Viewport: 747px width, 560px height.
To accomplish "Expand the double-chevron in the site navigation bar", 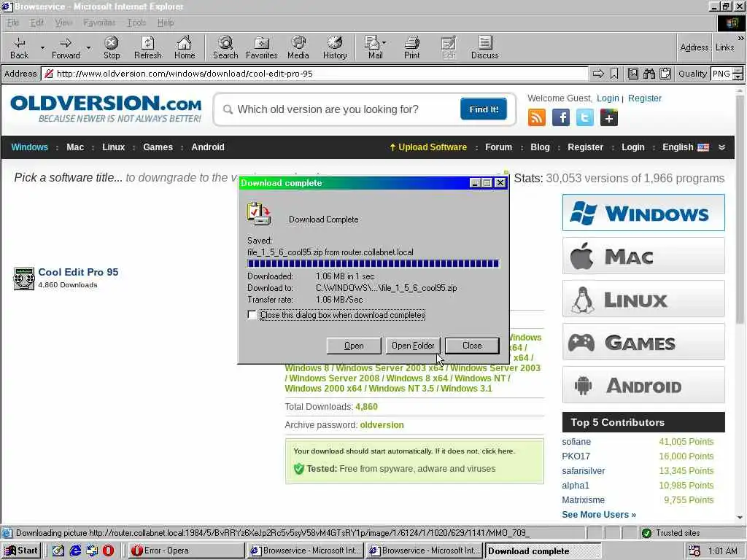I will [x=722, y=147].
